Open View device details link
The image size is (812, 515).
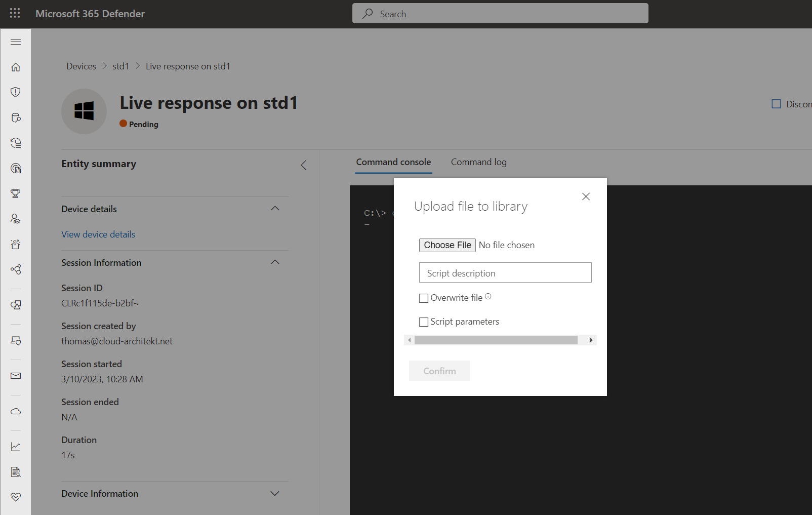tap(98, 234)
